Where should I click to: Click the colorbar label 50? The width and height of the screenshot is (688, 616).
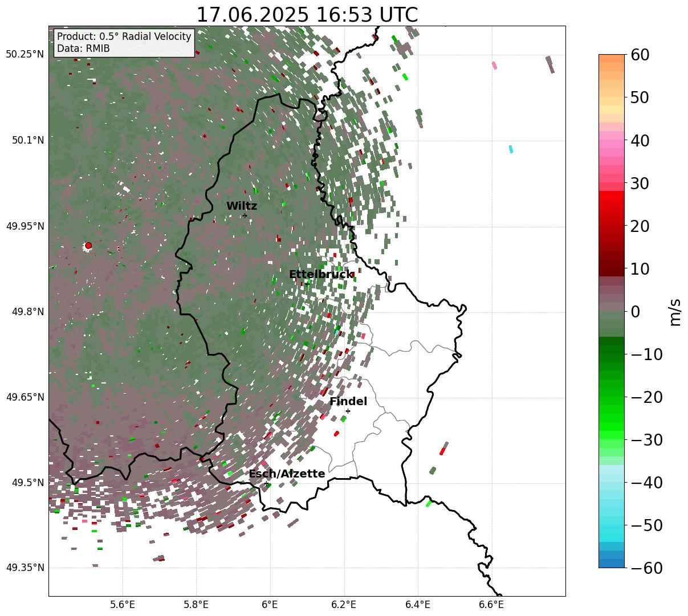(640, 97)
